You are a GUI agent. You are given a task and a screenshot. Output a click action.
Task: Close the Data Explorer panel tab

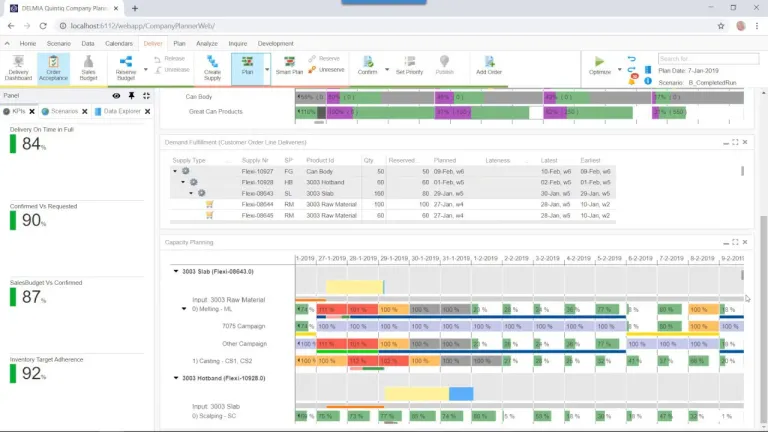click(147, 111)
